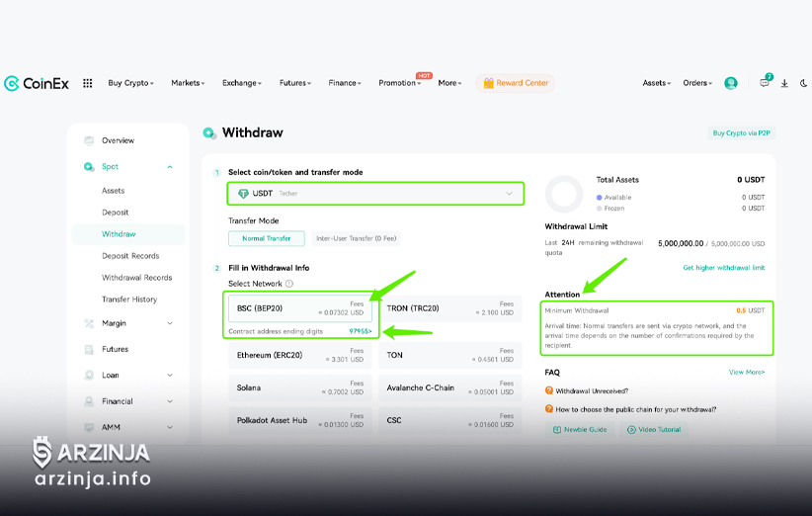Screen dimensions: 812x516
Task: Select the BSC (BEP20) network
Action: click(x=300, y=308)
